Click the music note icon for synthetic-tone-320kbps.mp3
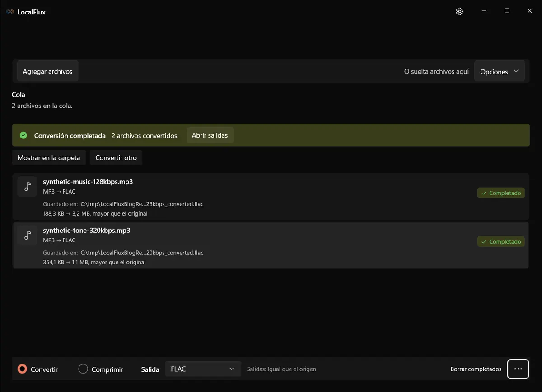Image resolution: width=542 pixels, height=392 pixels. (27, 235)
